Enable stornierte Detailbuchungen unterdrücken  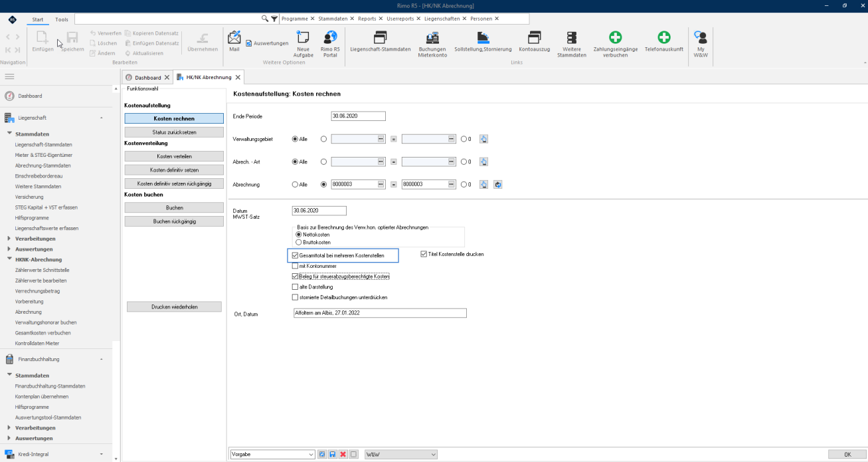click(296, 297)
